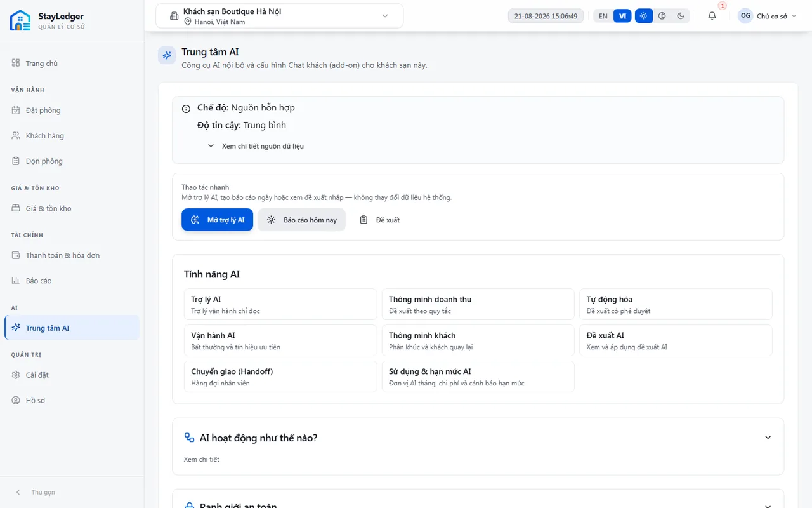
Task: Enable light theme with sun icon
Action: (643, 16)
